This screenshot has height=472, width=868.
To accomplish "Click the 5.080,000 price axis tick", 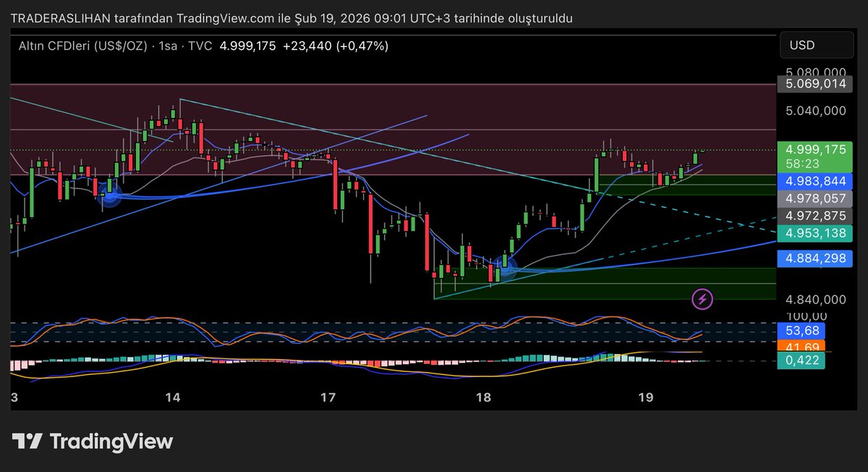I will tap(817, 72).
